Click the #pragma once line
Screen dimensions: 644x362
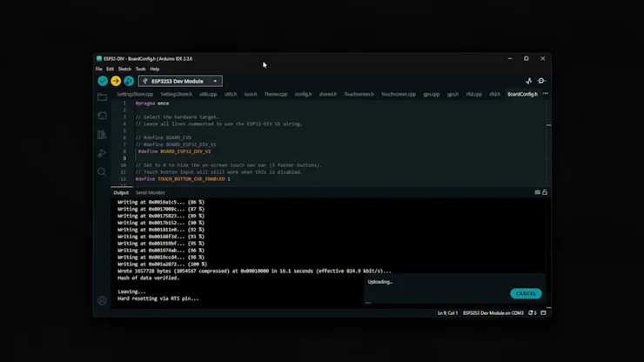pos(152,104)
